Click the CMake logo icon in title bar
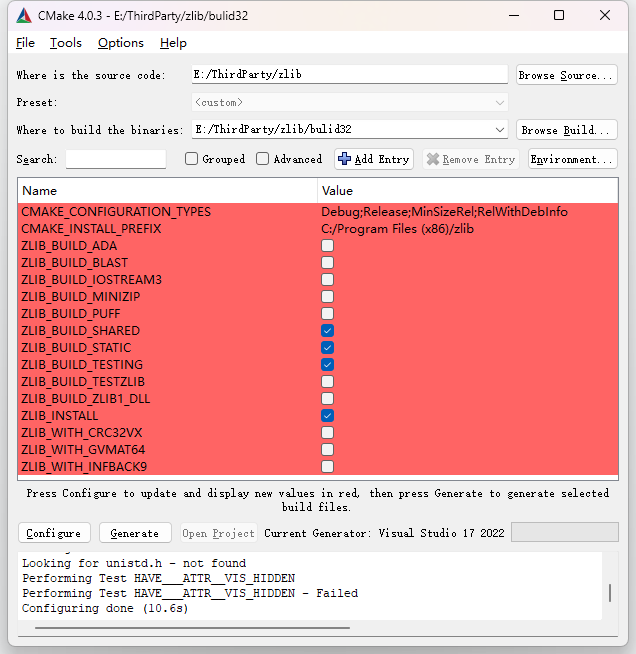The height and width of the screenshot is (654, 636). coord(24,16)
